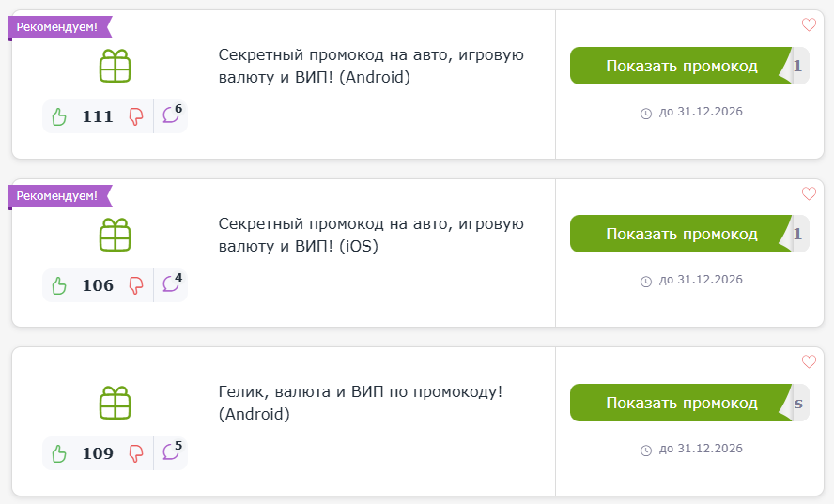
Task: Click the first Рекомендуем! ribbon badge
Action: [59, 27]
